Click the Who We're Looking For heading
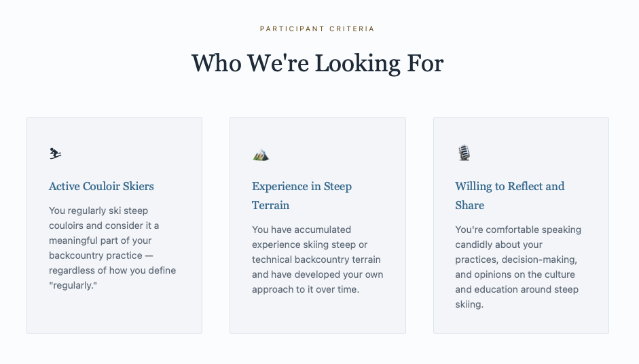The height and width of the screenshot is (364, 639). point(317,64)
